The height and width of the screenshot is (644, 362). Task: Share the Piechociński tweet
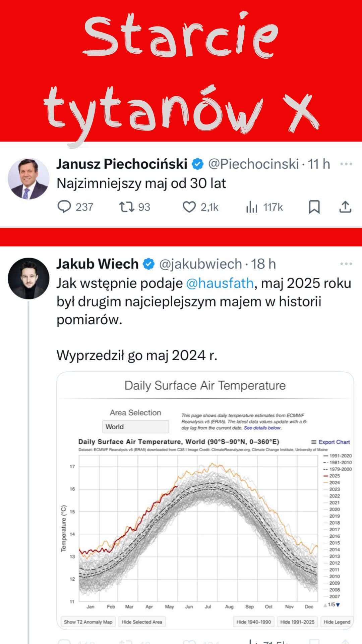(345, 207)
